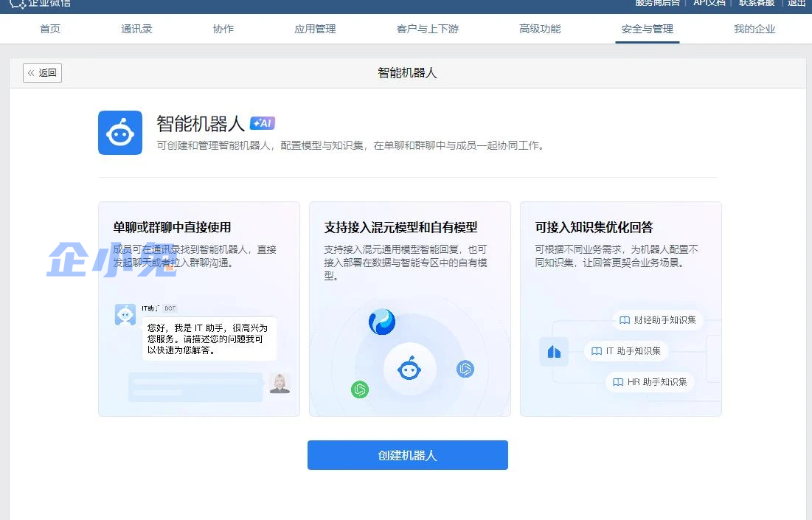Screen dimensions: 812x520
Task: Click the blue 智能机器人 app icon
Action: pos(120,133)
